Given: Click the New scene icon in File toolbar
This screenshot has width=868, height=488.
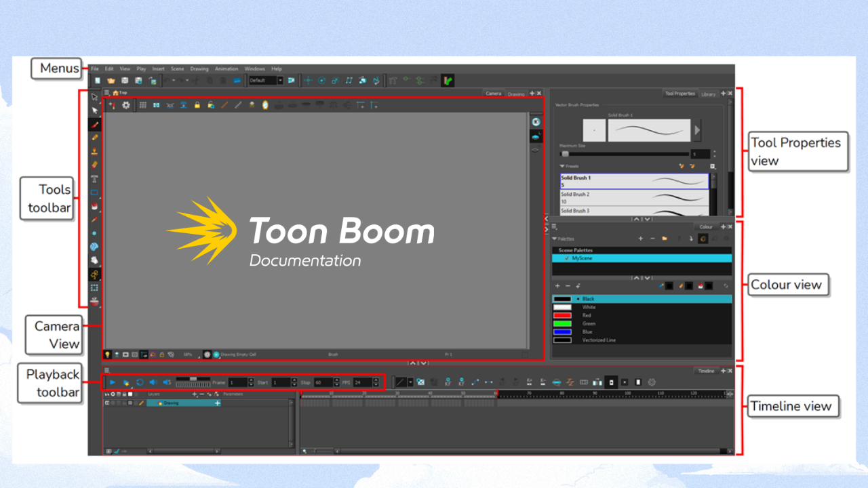Looking at the screenshot, I should click(98, 81).
